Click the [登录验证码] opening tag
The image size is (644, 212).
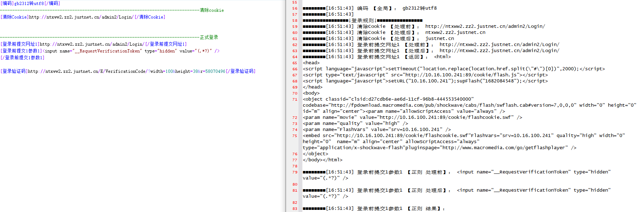pyautogui.click(x=14, y=71)
